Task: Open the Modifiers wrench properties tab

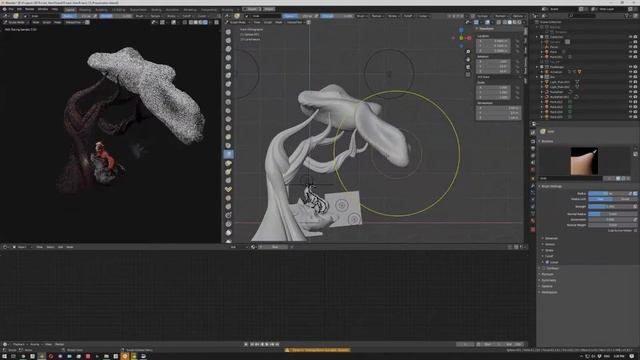Action: tap(533, 186)
